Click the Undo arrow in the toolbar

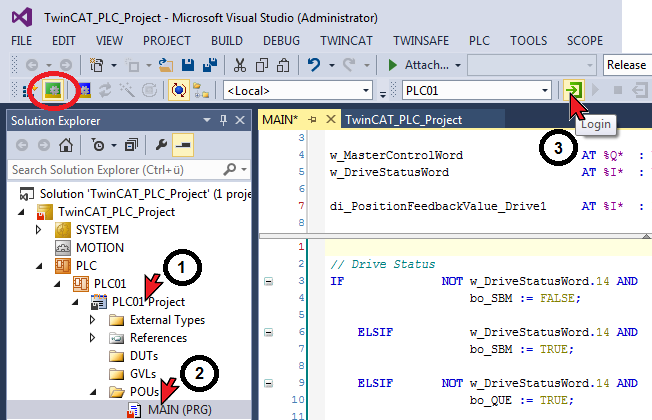coord(313,64)
